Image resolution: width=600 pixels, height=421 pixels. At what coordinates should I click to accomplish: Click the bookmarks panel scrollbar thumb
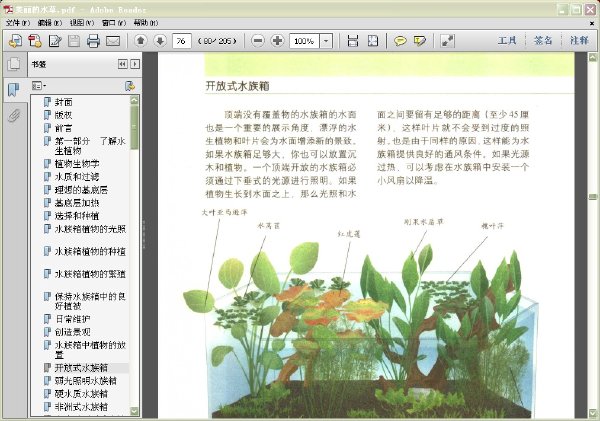pos(134,127)
